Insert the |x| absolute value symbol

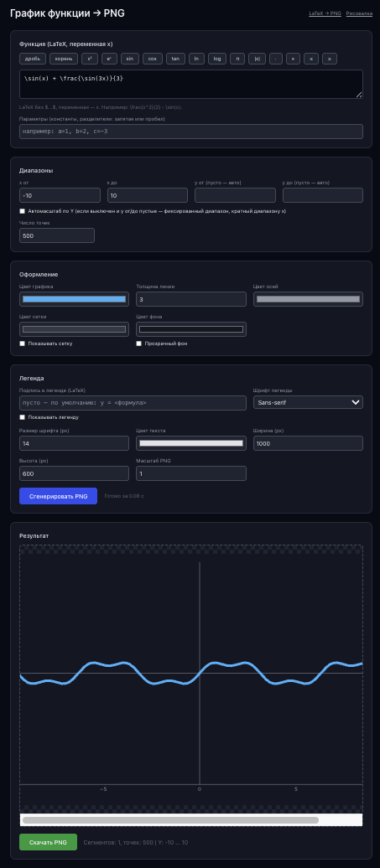(257, 59)
